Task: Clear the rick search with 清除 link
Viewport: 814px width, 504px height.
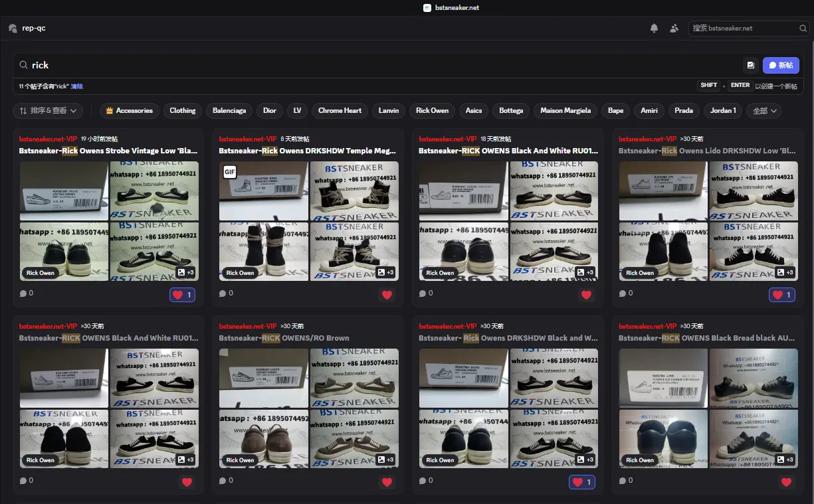Action: point(77,86)
